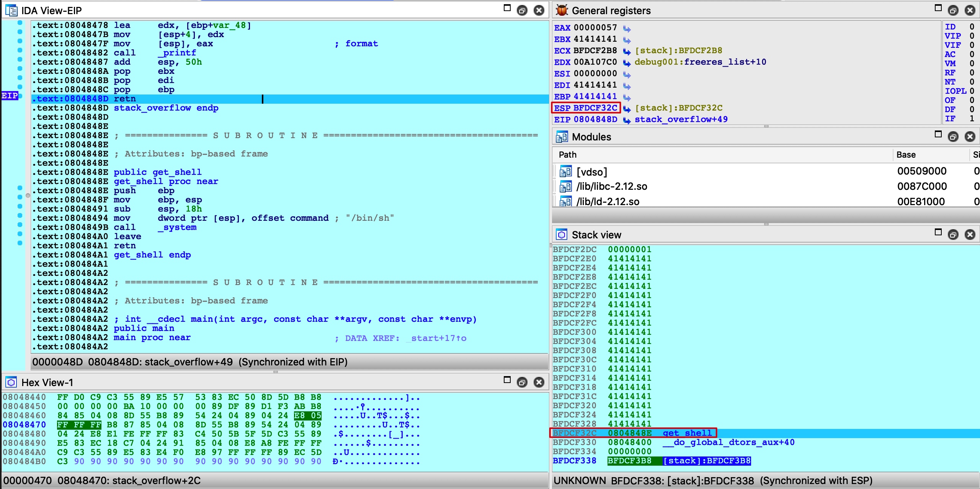Float the General registers panel
This screenshot has height=489, width=980.
[x=953, y=10]
